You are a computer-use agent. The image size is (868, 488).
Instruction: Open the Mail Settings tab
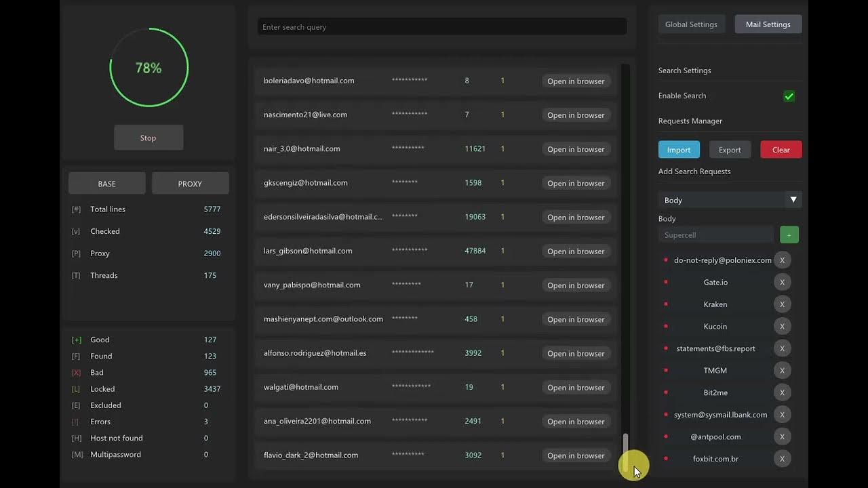click(768, 24)
